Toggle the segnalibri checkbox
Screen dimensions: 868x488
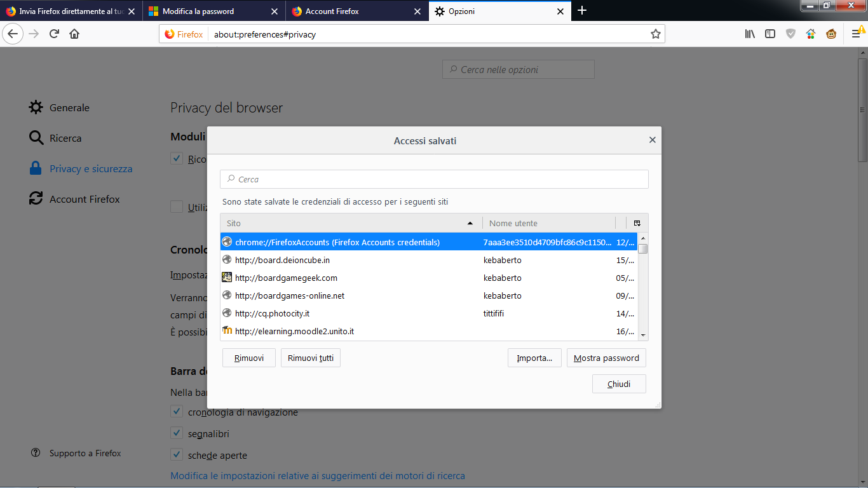pos(177,433)
